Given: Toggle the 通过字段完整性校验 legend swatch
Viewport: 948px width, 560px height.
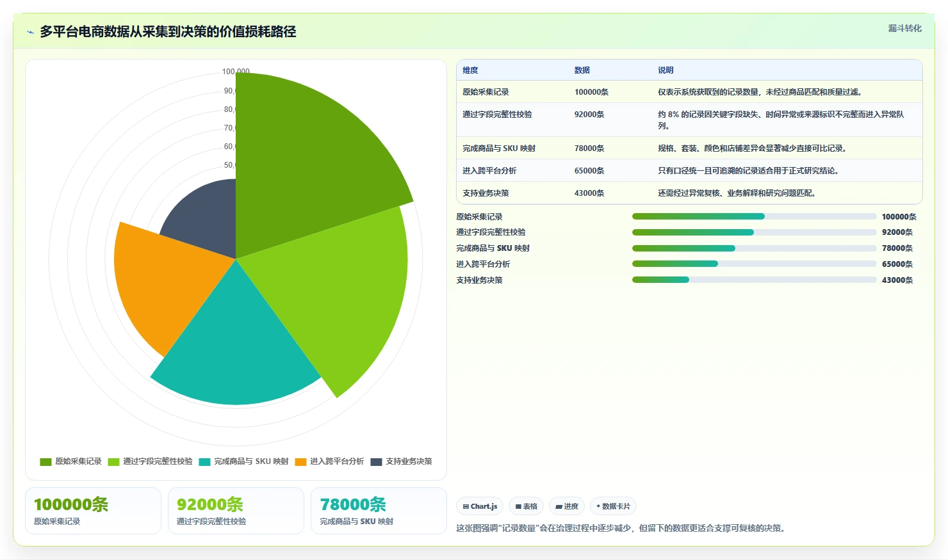Looking at the screenshot, I should click(x=113, y=461).
